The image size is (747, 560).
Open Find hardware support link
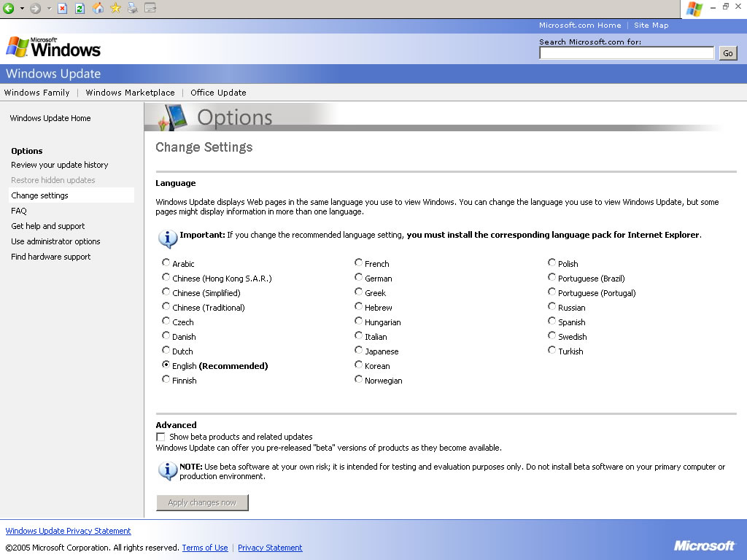pos(50,256)
